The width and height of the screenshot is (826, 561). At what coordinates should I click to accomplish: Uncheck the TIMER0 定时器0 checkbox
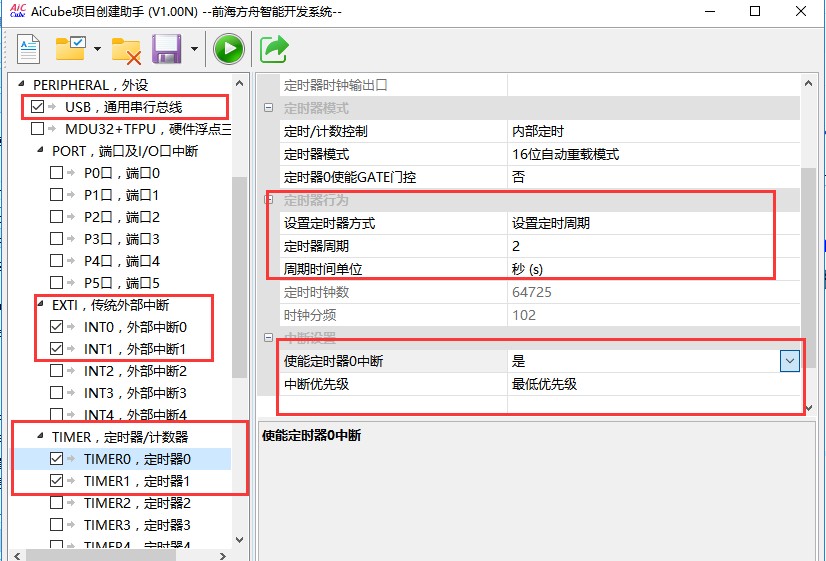coord(56,459)
